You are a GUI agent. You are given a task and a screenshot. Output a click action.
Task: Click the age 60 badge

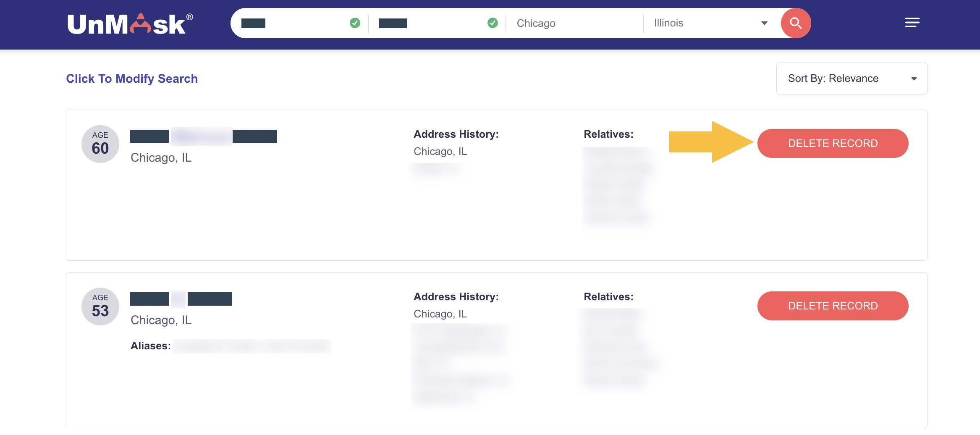click(100, 144)
